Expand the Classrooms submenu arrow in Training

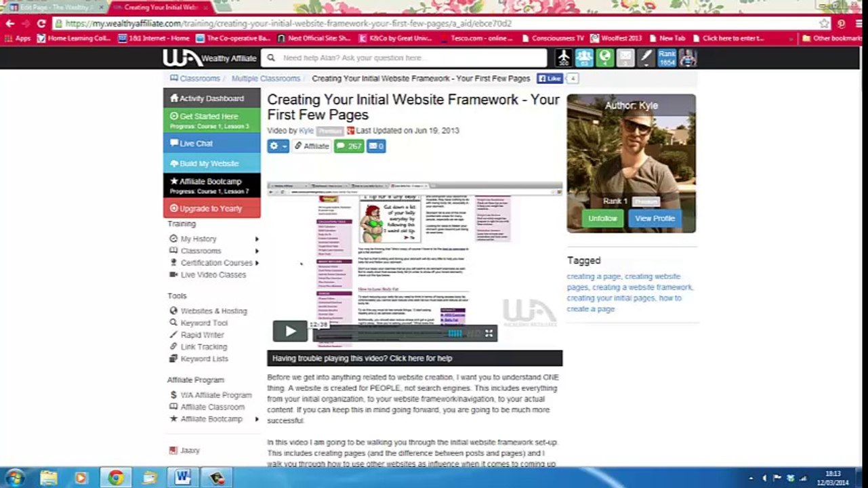click(257, 251)
